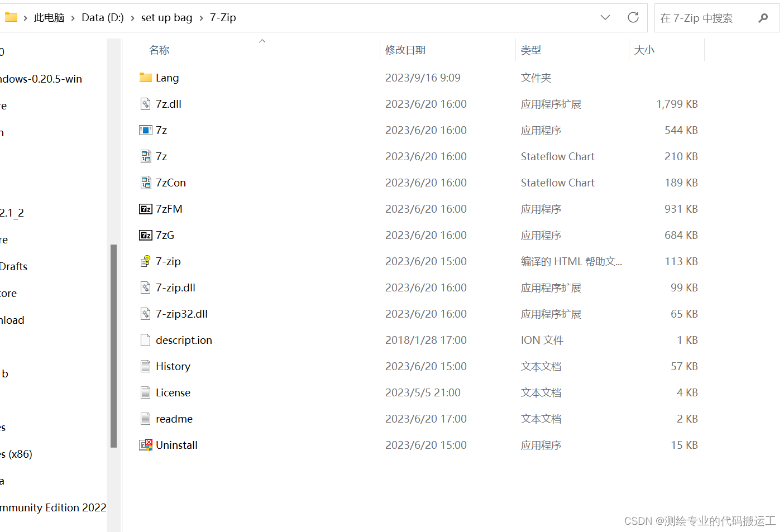
Task: Click the History text file icon
Action: point(145,366)
